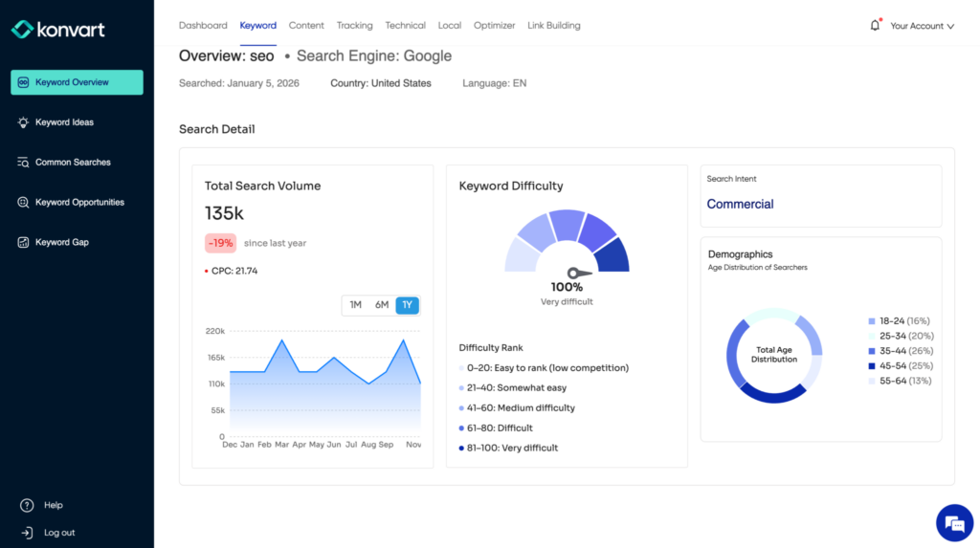Click the 45-54 legend color swatch
The width and height of the screenshot is (980, 548).
click(872, 366)
